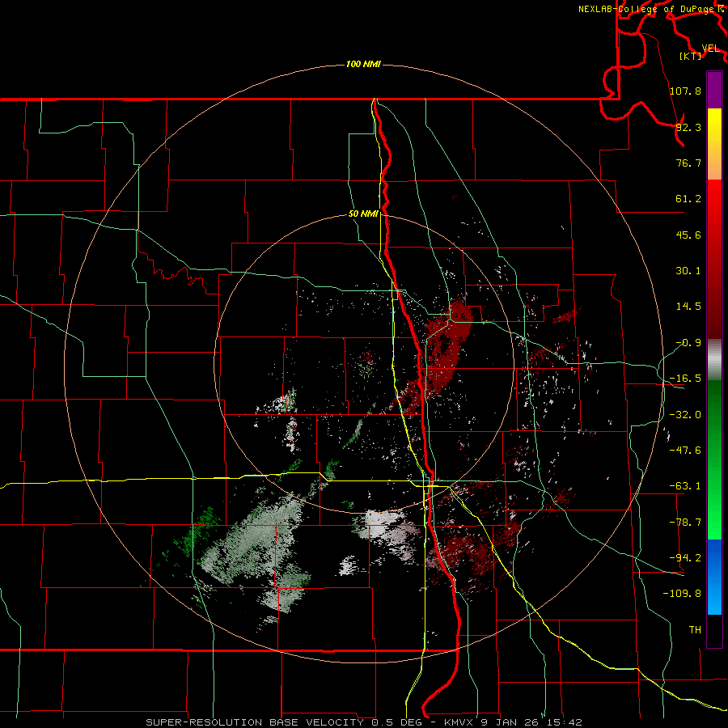Screen dimensions: 728x728
Task: Pick the yellow-orange segment of the color bar
Action: coord(714,144)
